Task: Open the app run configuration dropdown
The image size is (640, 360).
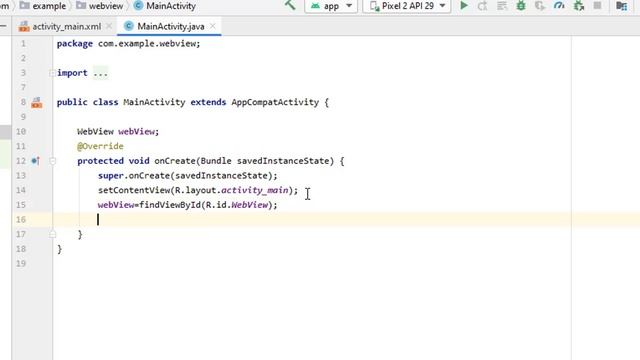Action: (331, 6)
